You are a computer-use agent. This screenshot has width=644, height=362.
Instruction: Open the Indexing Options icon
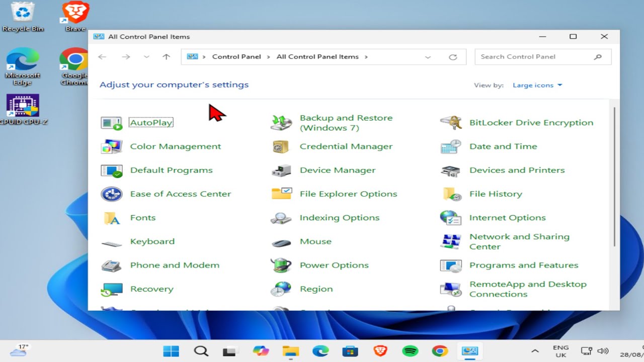point(281,218)
